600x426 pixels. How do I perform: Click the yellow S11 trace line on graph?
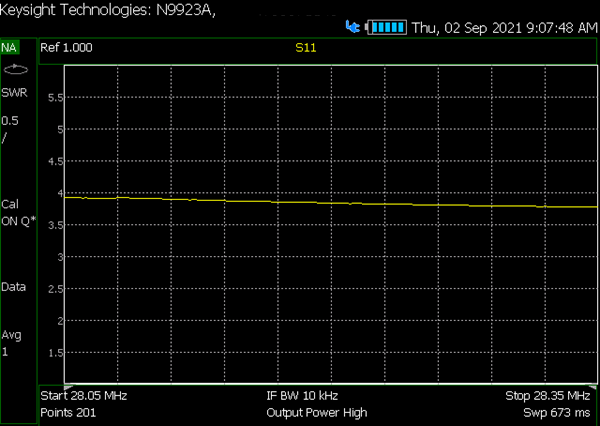331,202
